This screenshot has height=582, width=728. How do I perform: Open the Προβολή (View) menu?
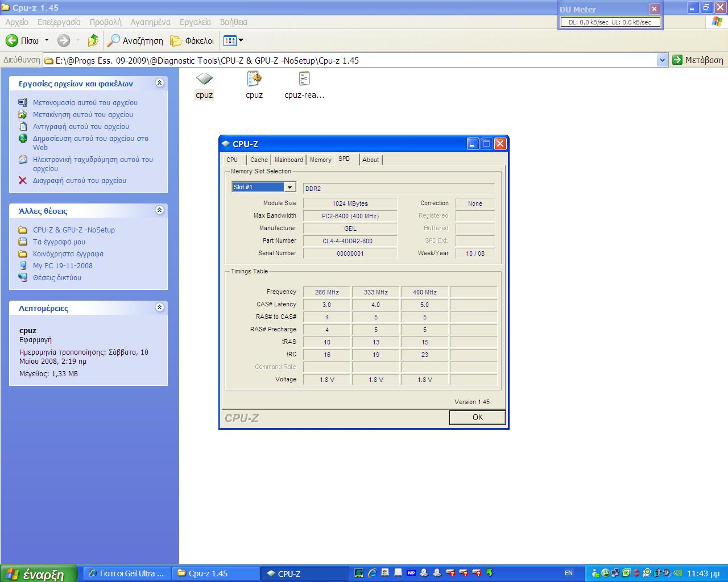(106, 22)
